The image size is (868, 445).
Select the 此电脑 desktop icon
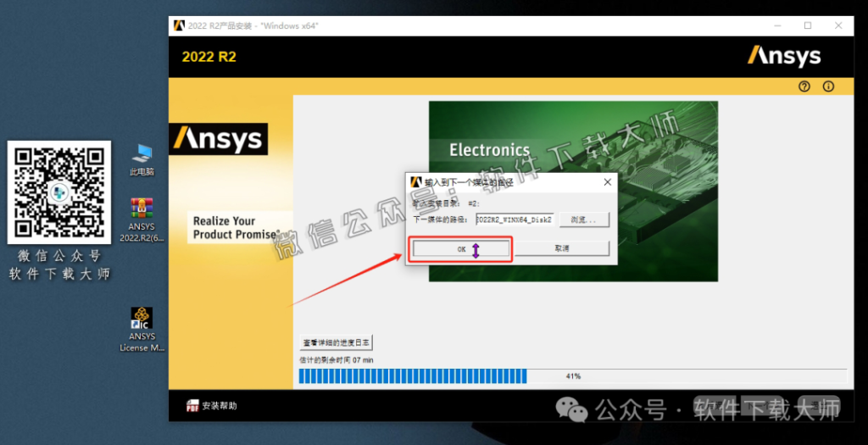[142, 160]
